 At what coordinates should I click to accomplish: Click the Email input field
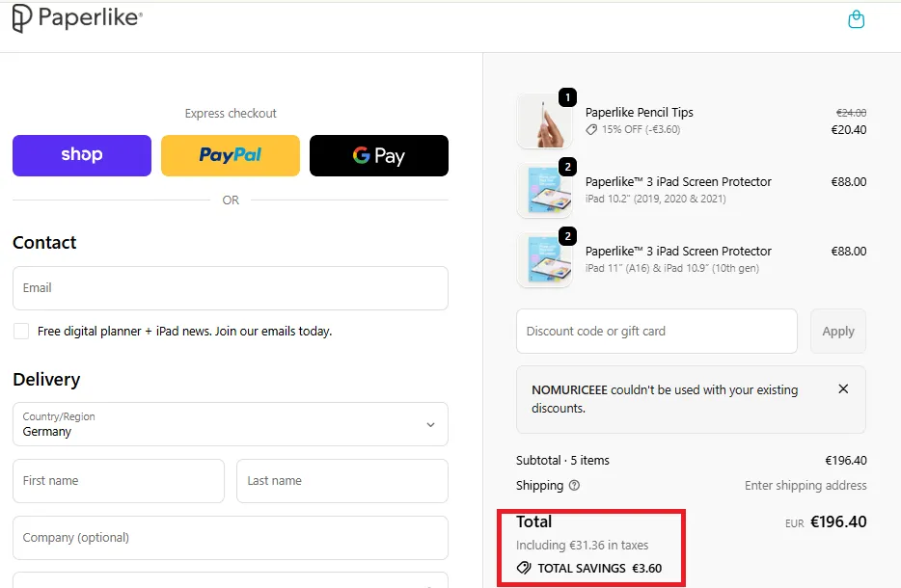tap(230, 287)
